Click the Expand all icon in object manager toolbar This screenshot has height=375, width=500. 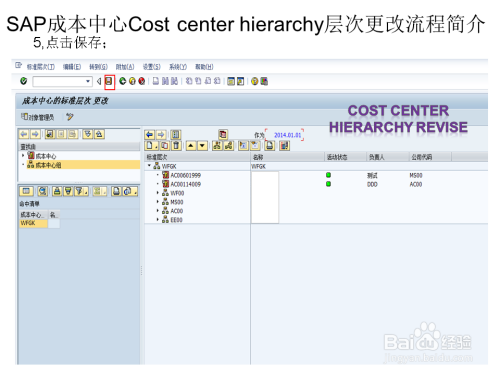[88, 134]
